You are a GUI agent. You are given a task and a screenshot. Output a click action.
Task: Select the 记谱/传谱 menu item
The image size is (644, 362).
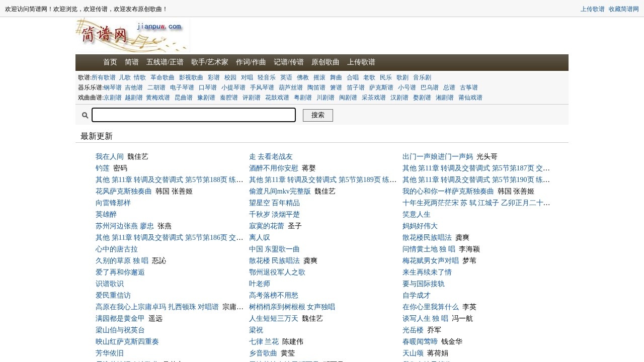(x=288, y=62)
